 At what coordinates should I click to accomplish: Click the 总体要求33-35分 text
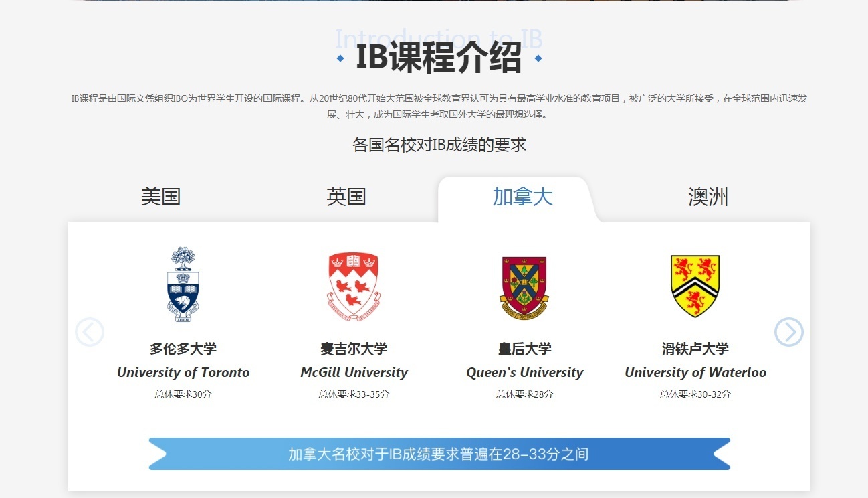(x=354, y=394)
